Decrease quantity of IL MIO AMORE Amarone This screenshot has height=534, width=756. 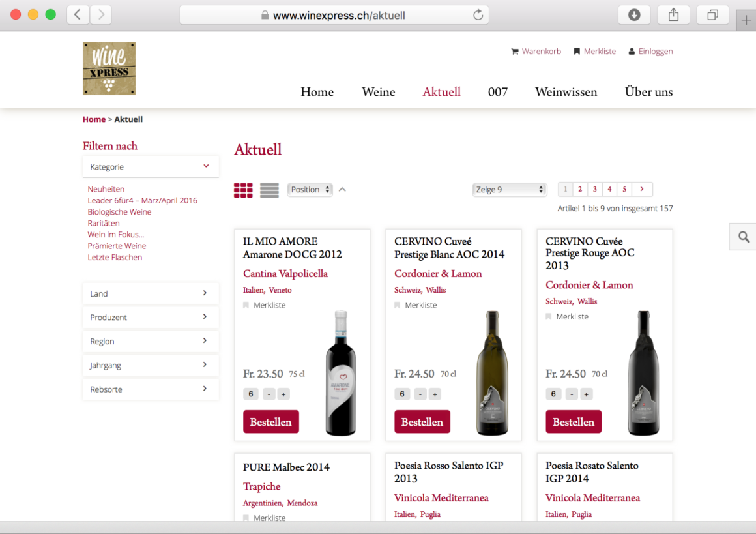pos(269,394)
